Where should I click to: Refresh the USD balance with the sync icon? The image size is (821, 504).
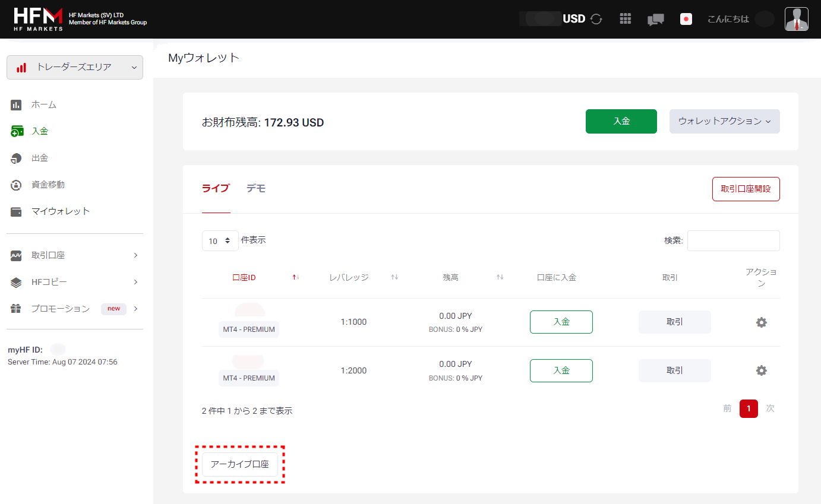tap(596, 19)
